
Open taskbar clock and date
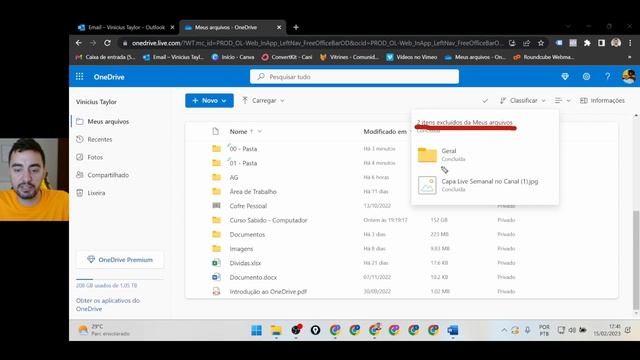607,330
